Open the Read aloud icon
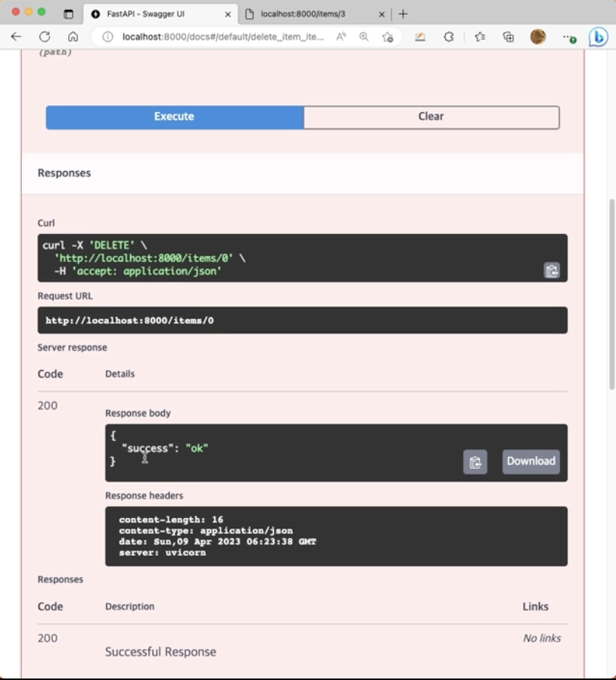Image resolution: width=616 pixels, height=680 pixels. pos(341,37)
